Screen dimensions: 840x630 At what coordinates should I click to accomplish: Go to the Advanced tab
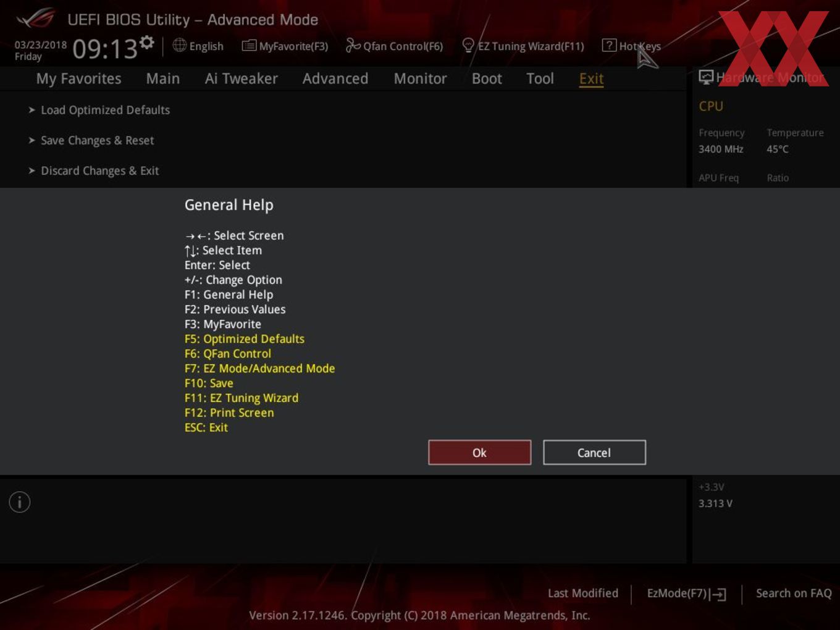(x=335, y=78)
